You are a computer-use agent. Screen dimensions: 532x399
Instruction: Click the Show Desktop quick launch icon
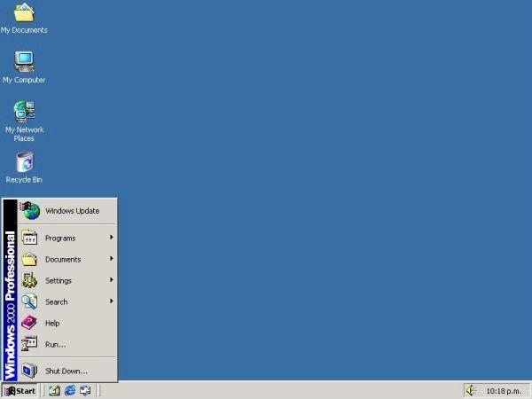[x=54, y=390]
